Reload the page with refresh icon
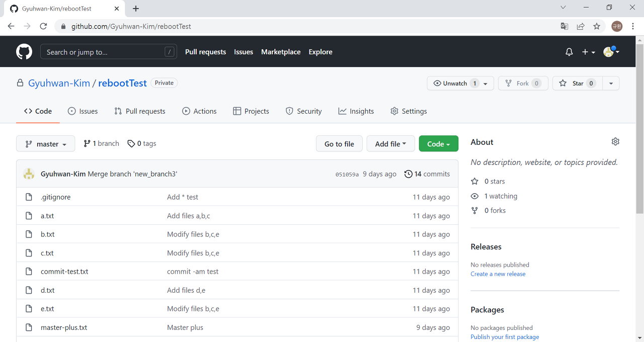 43,26
